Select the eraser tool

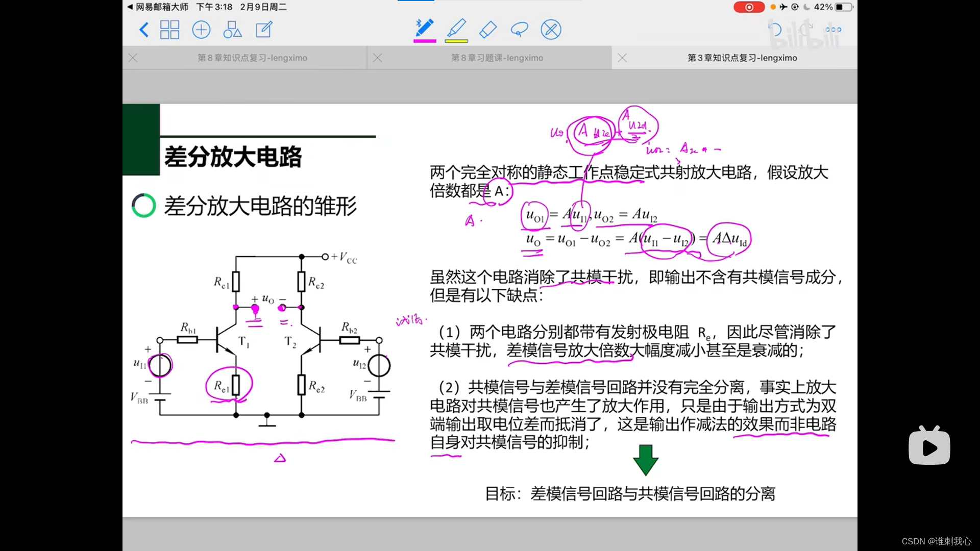pyautogui.click(x=488, y=30)
